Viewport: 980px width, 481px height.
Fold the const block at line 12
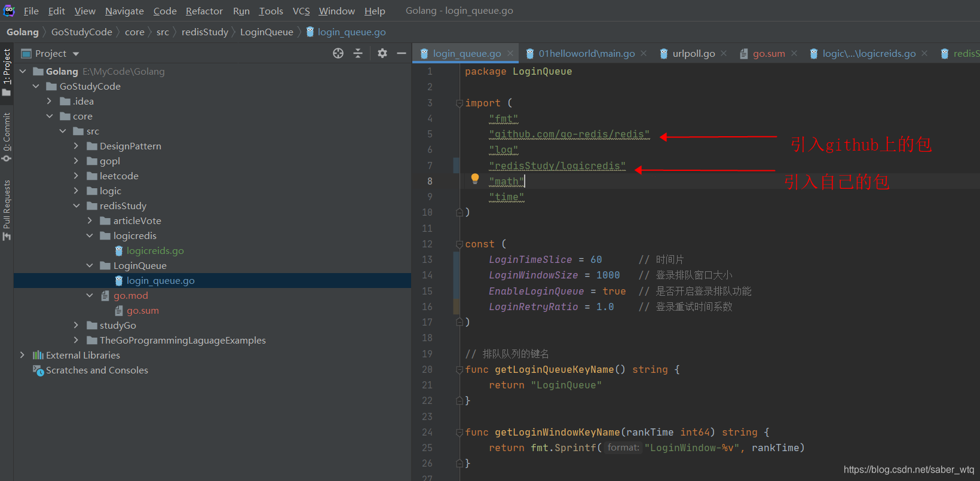(460, 244)
